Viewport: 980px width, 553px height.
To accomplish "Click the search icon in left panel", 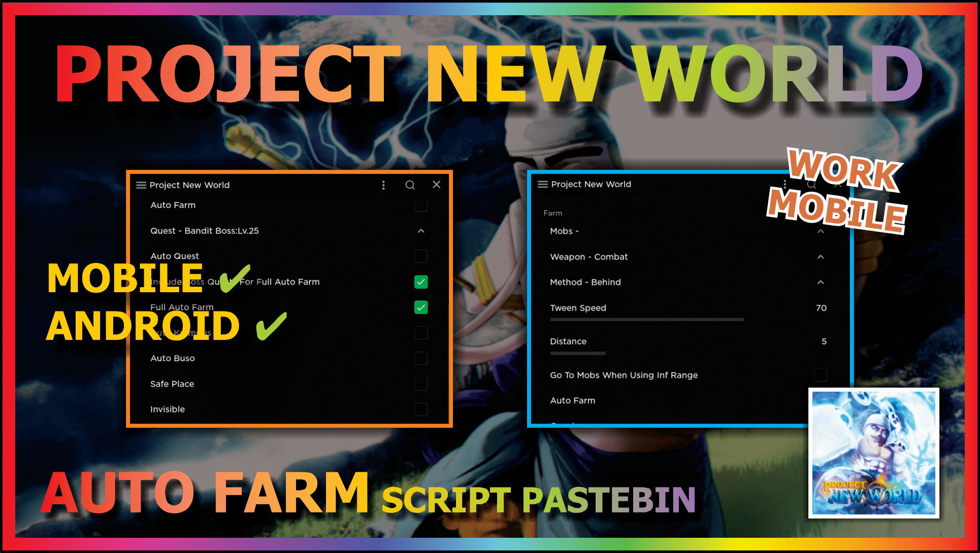I will click(x=409, y=184).
